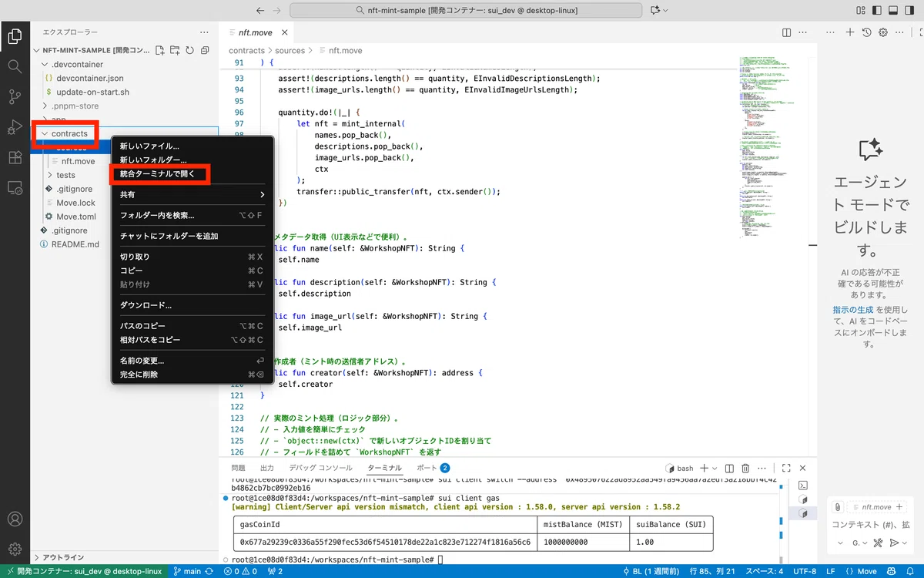Viewport: 924px width, 578px height.
Task: Select フォルダー内を検索... menu entry
Action: (x=192, y=216)
